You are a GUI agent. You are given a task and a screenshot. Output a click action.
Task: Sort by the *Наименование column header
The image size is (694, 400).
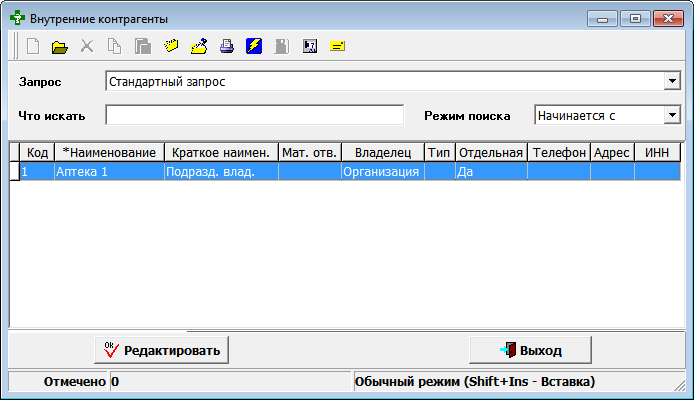(x=109, y=153)
